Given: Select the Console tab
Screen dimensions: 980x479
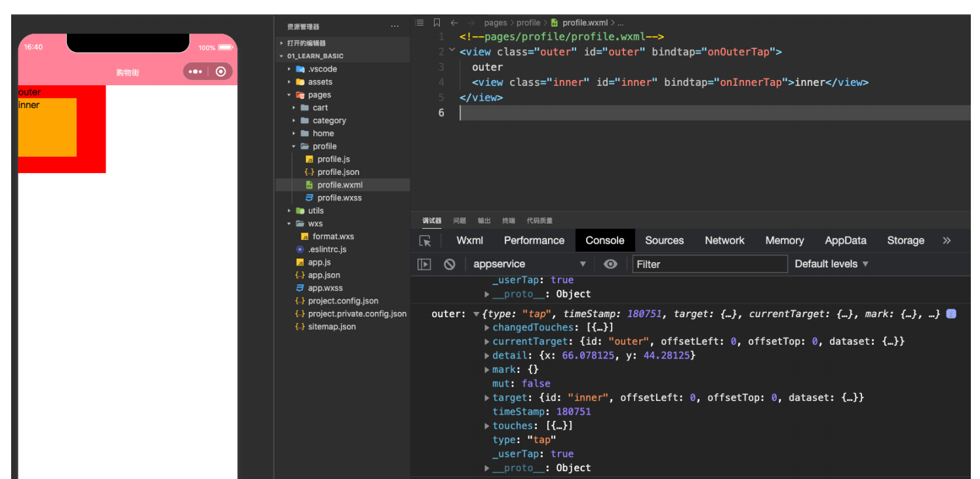Looking at the screenshot, I should (x=605, y=240).
